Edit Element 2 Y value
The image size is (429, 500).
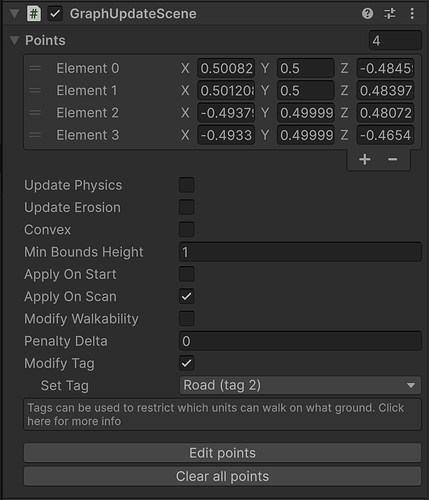pos(306,113)
